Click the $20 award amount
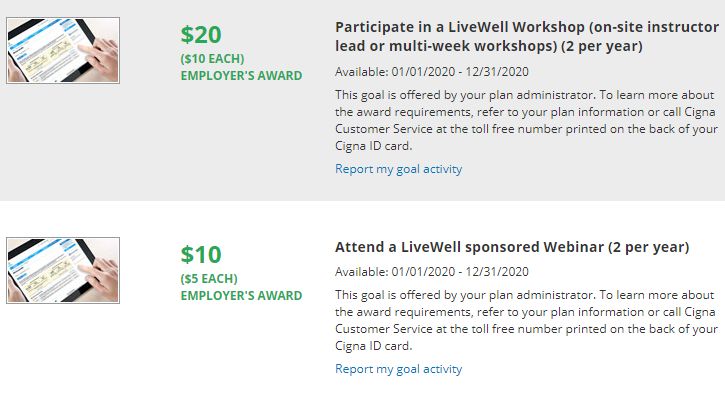This screenshot has width=725, height=397. (201, 35)
